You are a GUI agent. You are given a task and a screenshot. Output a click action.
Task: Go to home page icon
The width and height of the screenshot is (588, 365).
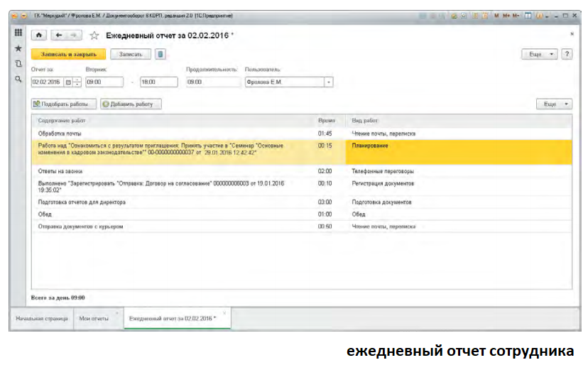pos(39,35)
